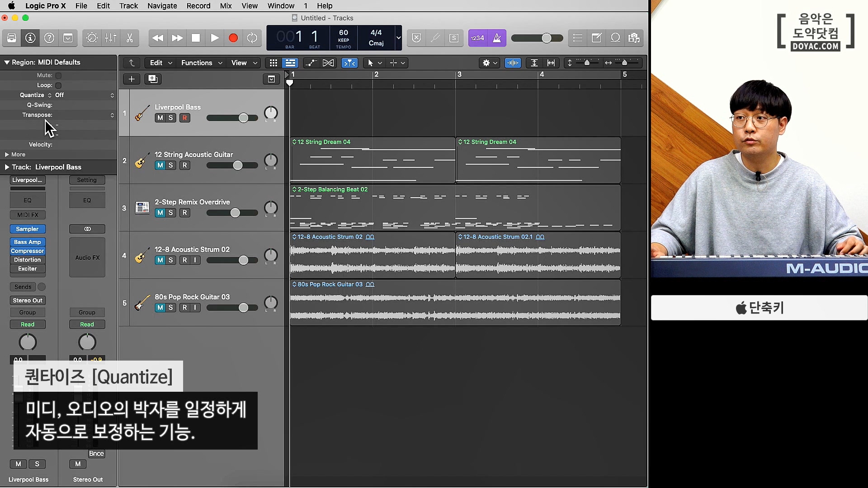Image resolution: width=868 pixels, height=488 pixels.
Task: Click the Add Track plus button
Action: pyautogui.click(x=132, y=79)
